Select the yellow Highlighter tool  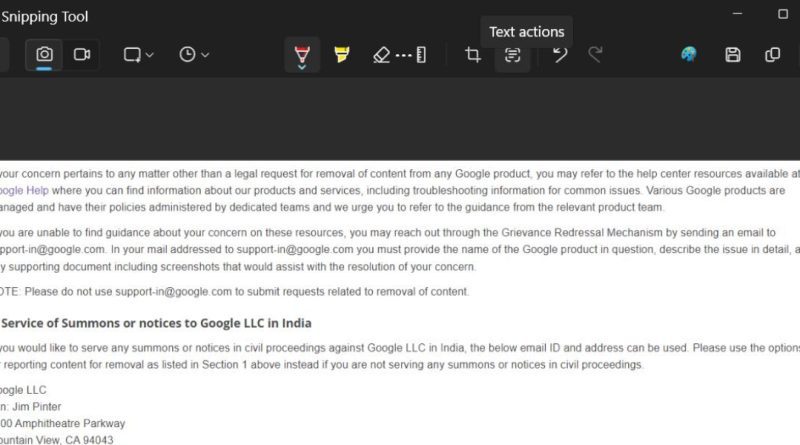(x=342, y=54)
